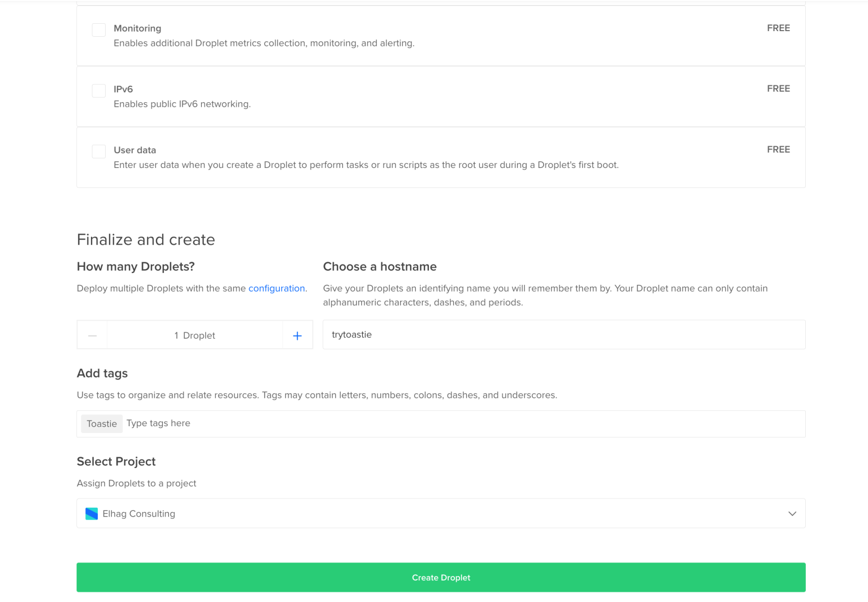This screenshot has height=602, width=868.
Task: Click the FREE label in the Monitoring row
Action: click(x=778, y=28)
